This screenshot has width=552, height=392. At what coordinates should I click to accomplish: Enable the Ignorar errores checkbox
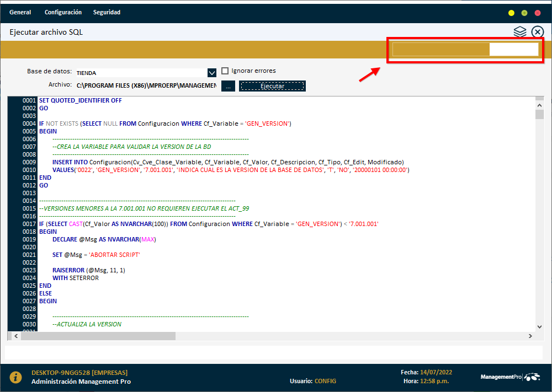[225, 71]
